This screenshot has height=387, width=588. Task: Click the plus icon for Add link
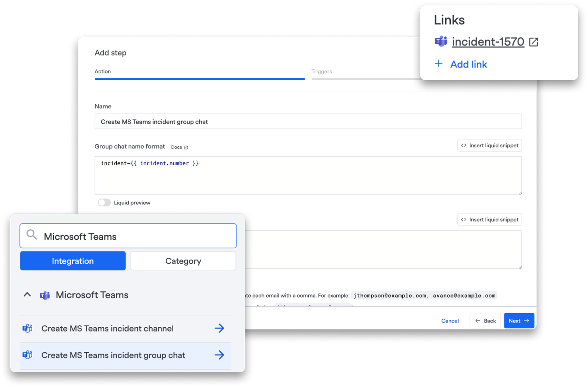coord(438,64)
